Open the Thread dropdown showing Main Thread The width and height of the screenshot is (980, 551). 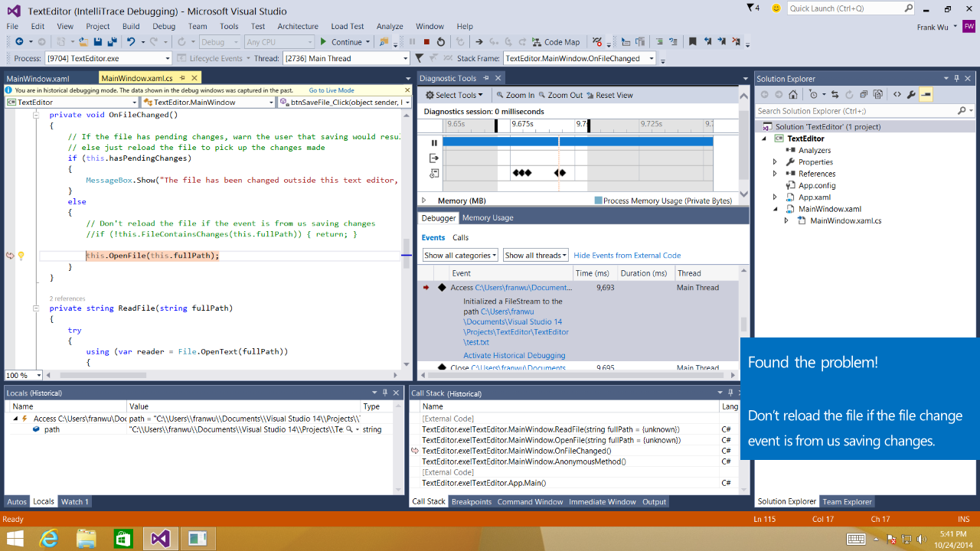(345, 58)
